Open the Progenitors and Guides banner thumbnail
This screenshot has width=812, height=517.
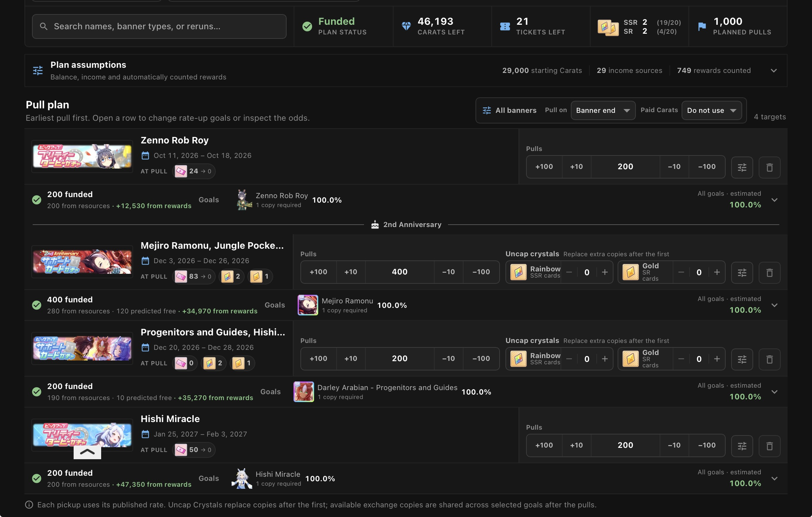point(82,348)
